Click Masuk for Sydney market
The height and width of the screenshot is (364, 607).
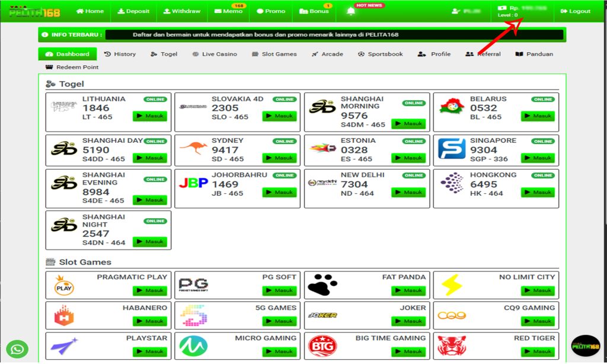point(279,158)
